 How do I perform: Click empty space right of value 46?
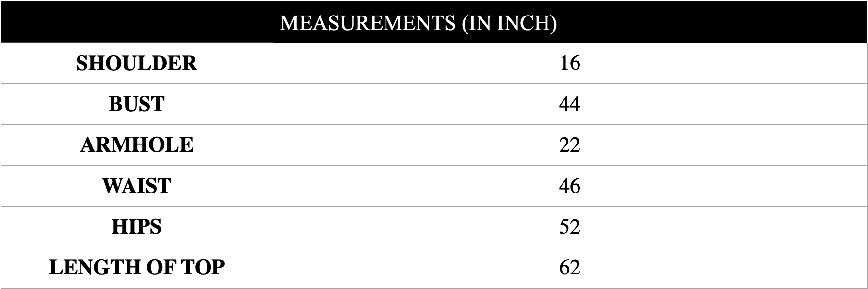(723, 186)
